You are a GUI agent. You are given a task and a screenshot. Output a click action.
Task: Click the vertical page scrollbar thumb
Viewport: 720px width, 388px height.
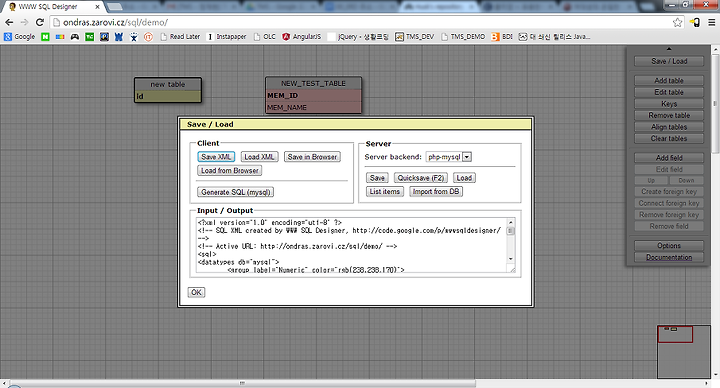715,103
